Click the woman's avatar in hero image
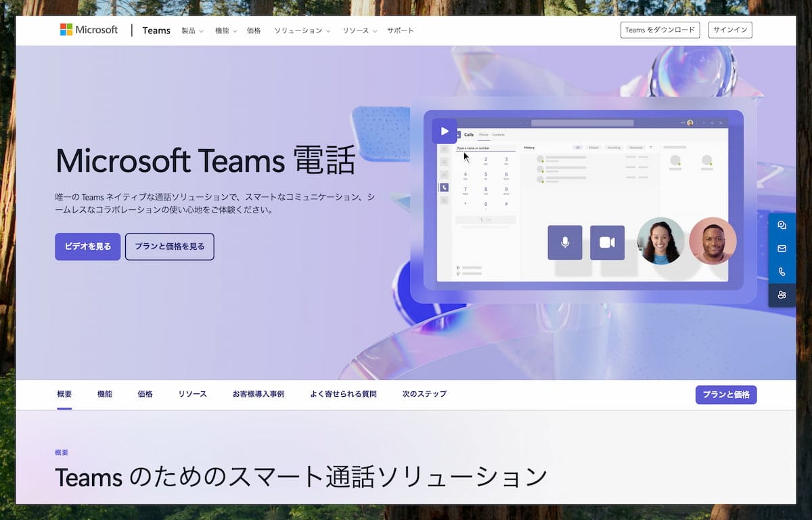Screen dimensions: 812x520 point(661,240)
